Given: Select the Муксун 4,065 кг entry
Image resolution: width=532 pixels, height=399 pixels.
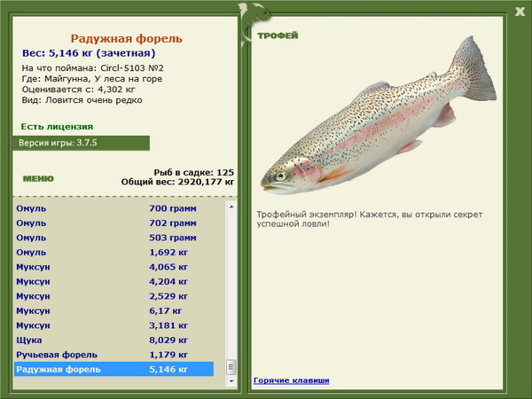Looking at the screenshot, I should (114, 267).
